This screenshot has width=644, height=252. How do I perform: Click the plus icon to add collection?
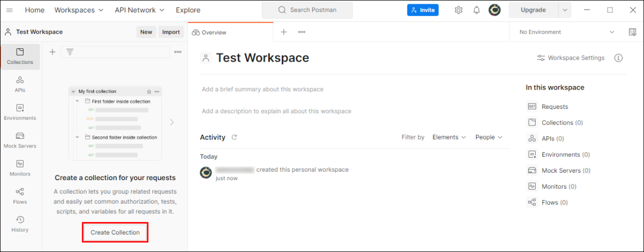(x=52, y=52)
